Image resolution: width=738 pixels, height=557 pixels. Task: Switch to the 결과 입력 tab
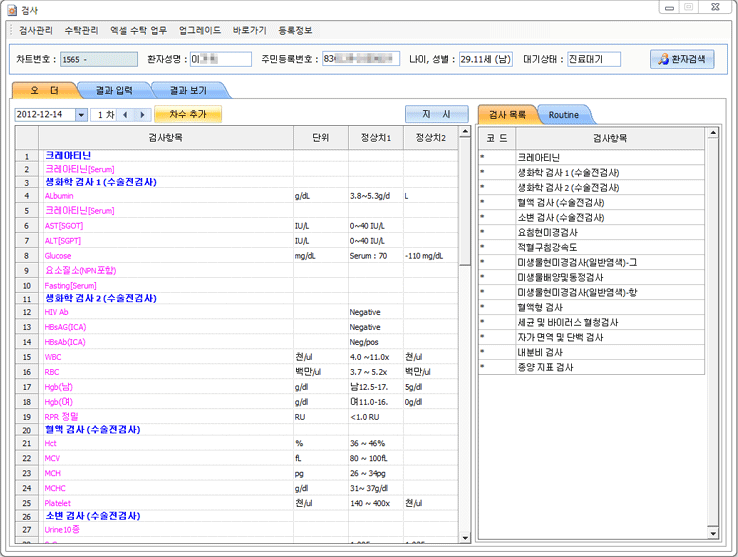pyautogui.click(x=113, y=90)
